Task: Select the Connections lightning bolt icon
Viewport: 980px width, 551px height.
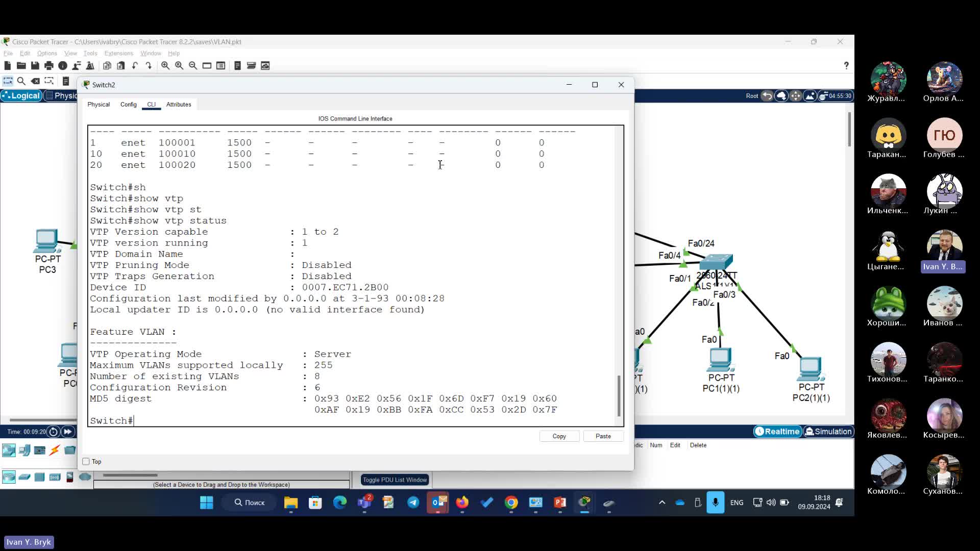Action: click(55, 449)
